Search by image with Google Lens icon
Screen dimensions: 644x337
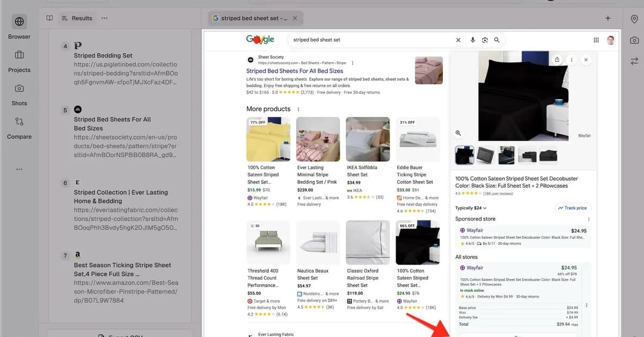485,40
